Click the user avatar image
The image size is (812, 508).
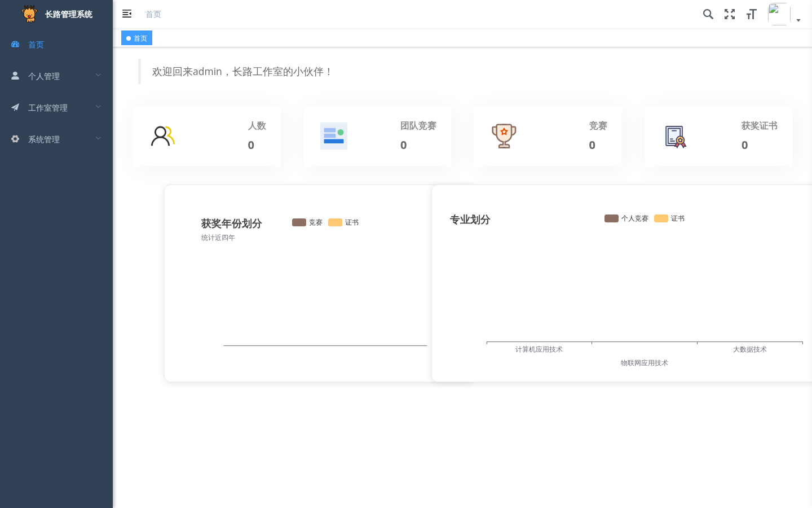pos(779,14)
